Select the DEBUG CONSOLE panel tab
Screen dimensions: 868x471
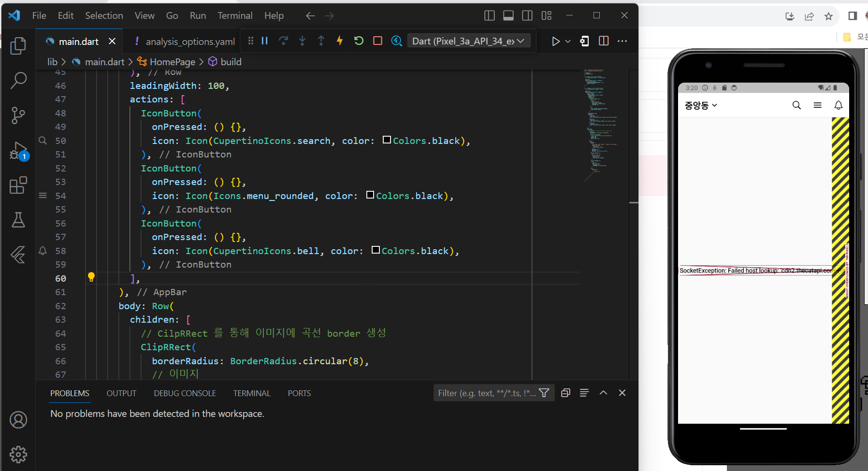(185, 393)
